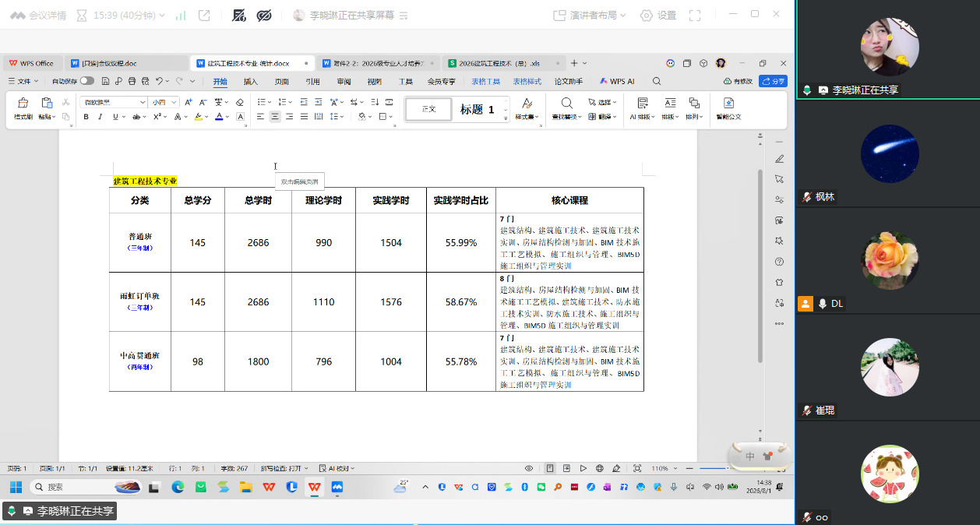The height and width of the screenshot is (525, 980).
Task: Toggle Italic formatting
Action: 100,117
